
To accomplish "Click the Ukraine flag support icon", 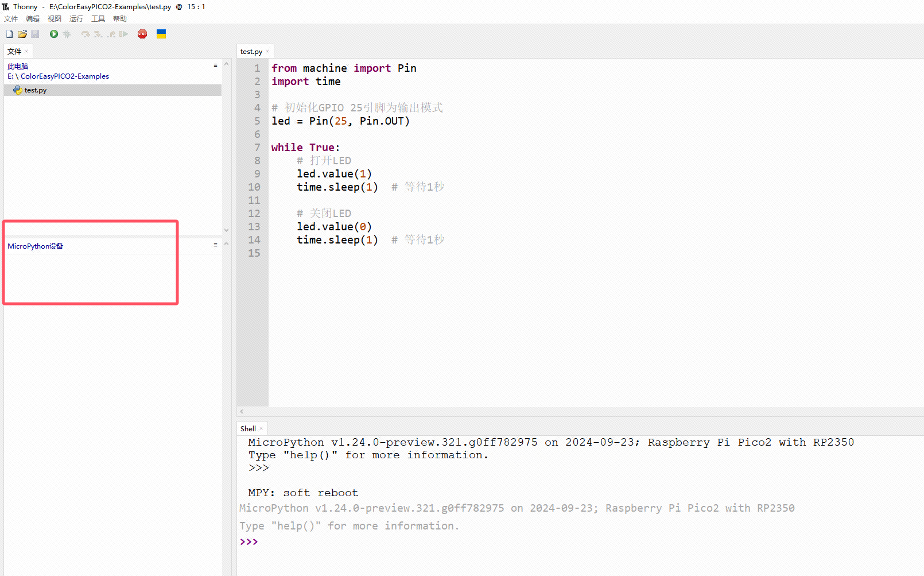I will coord(161,34).
